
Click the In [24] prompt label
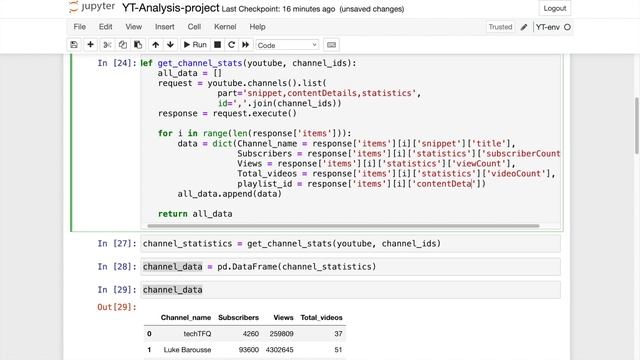pyautogui.click(x=117, y=63)
